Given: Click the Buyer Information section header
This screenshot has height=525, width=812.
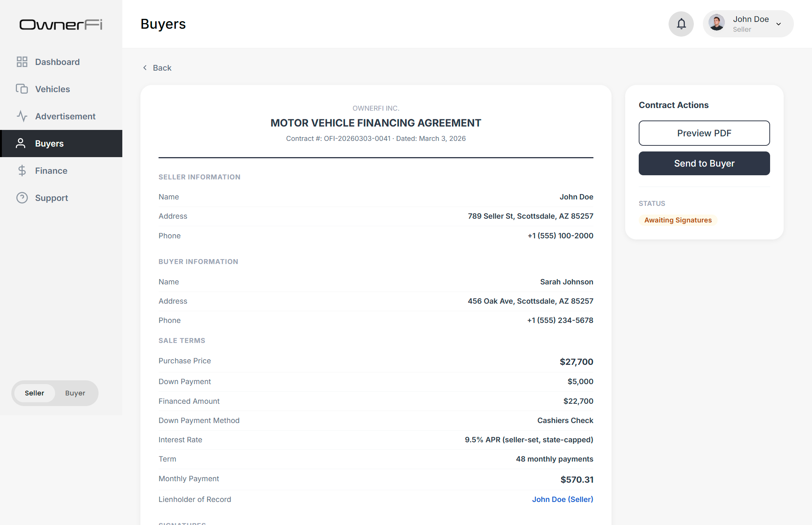Looking at the screenshot, I should 198,262.
